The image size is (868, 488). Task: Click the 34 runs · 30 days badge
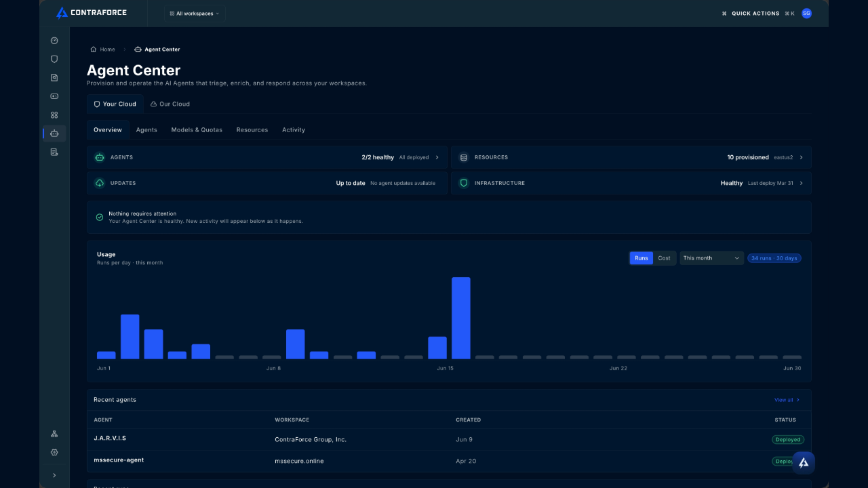[x=774, y=258]
